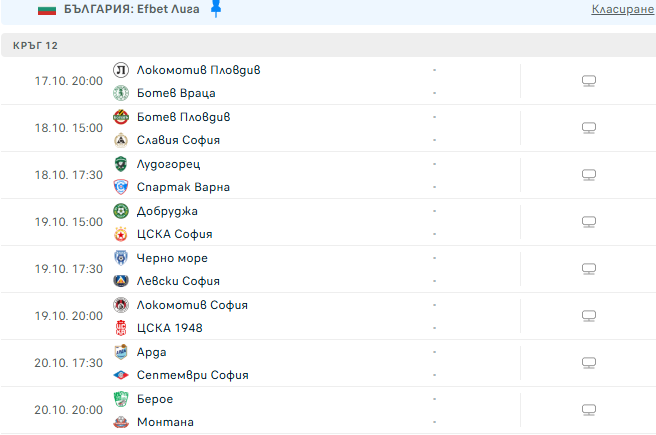Click the Монтана team logo
This screenshot has width=656, height=435.
point(121,422)
